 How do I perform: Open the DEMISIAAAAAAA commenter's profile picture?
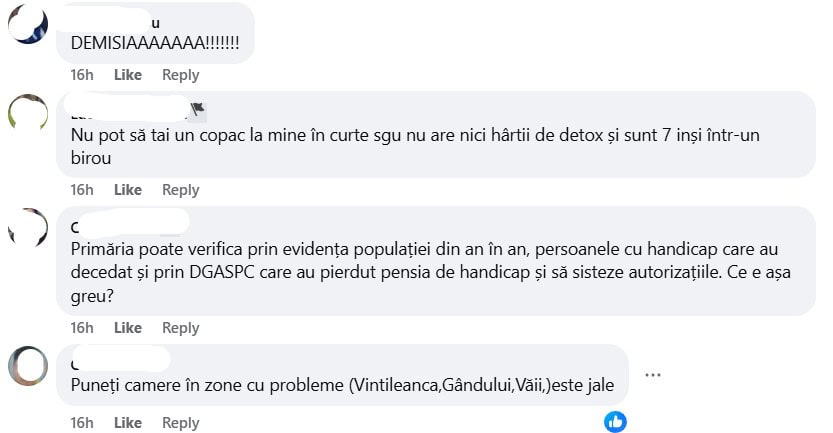pyautogui.click(x=28, y=23)
